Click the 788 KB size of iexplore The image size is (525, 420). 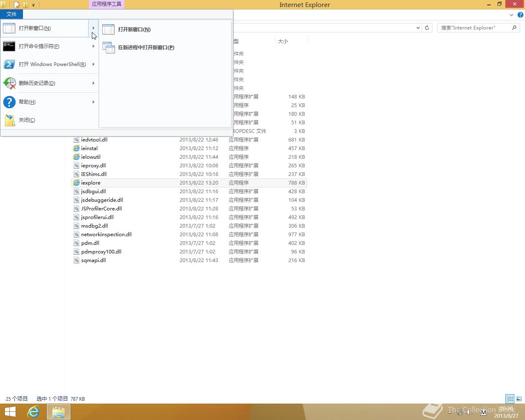(x=297, y=183)
